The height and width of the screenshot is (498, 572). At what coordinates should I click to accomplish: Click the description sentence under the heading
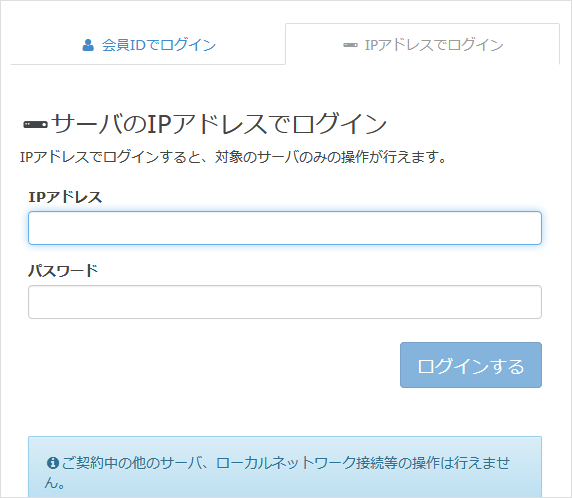click(x=233, y=157)
